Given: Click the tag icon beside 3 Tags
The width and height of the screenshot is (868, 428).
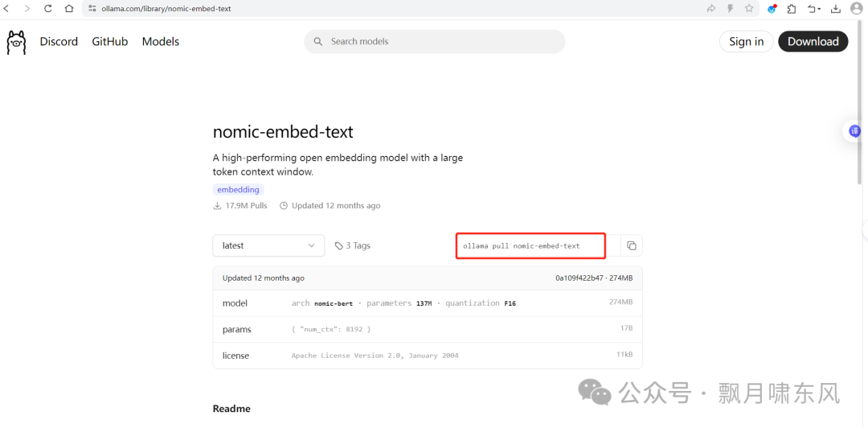Looking at the screenshot, I should click(x=339, y=245).
